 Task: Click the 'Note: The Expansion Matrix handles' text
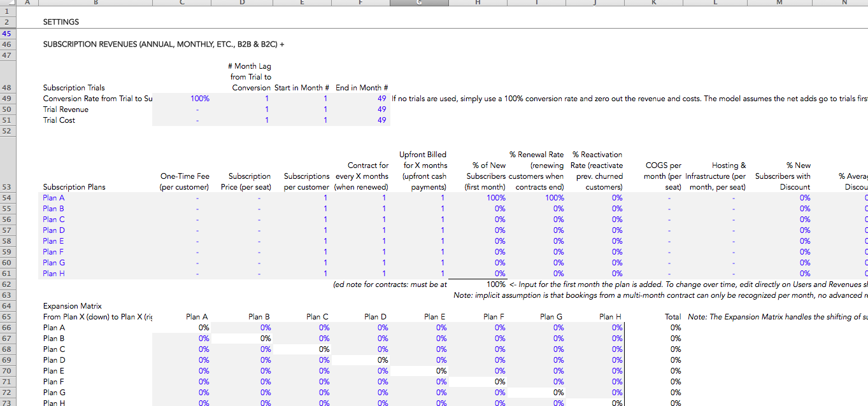pyautogui.click(x=778, y=317)
